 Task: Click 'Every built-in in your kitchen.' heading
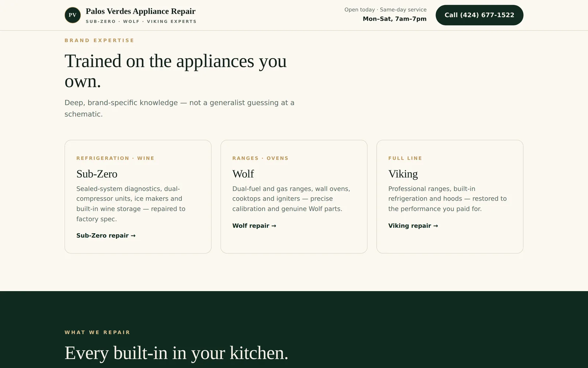pos(176,353)
